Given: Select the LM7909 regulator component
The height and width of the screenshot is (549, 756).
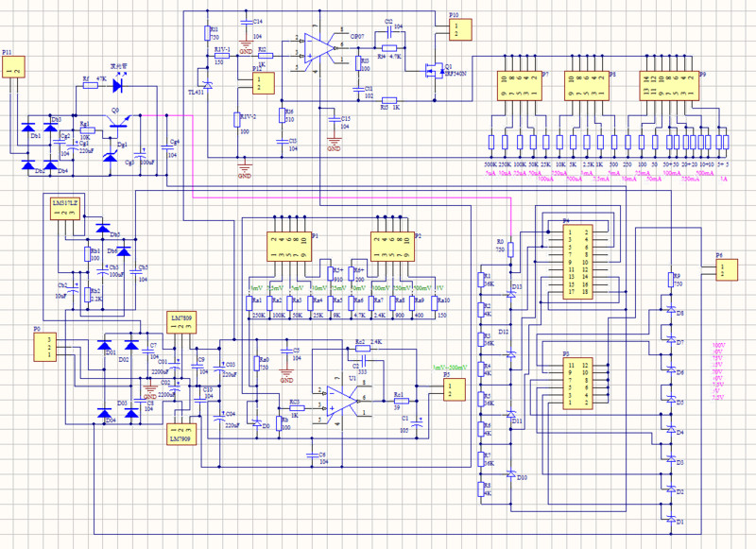Looking at the screenshot, I should tap(181, 430).
